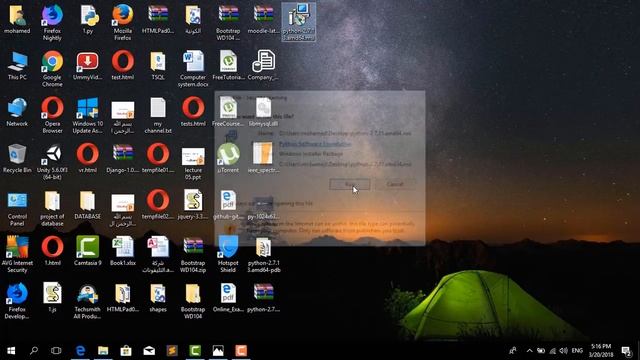Select the Book1.xlsx spreadsheet
The width and height of the screenshot is (640, 360).
[122, 251]
